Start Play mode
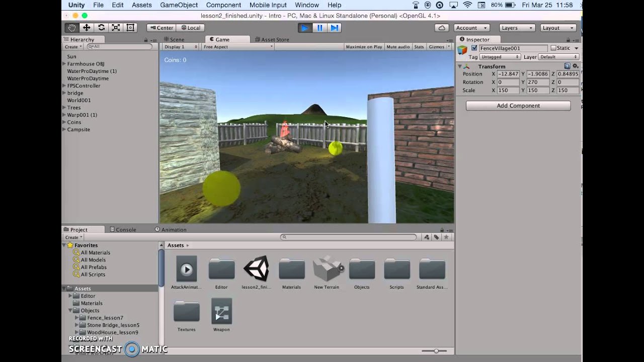 [304, 28]
